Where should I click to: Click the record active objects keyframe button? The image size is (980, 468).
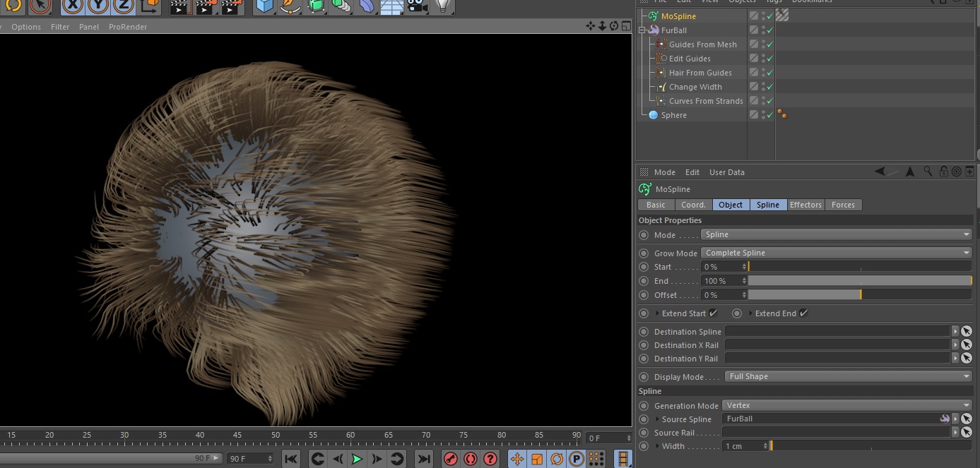pos(450,459)
